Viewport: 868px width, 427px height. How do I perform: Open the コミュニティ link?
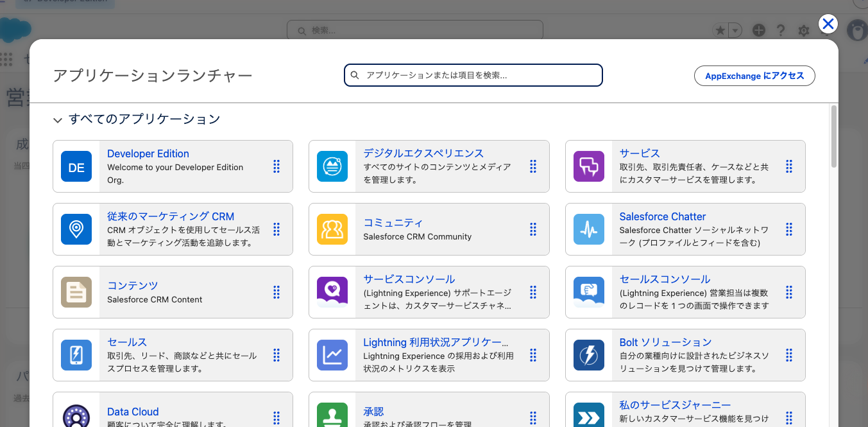click(x=393, y=223)
